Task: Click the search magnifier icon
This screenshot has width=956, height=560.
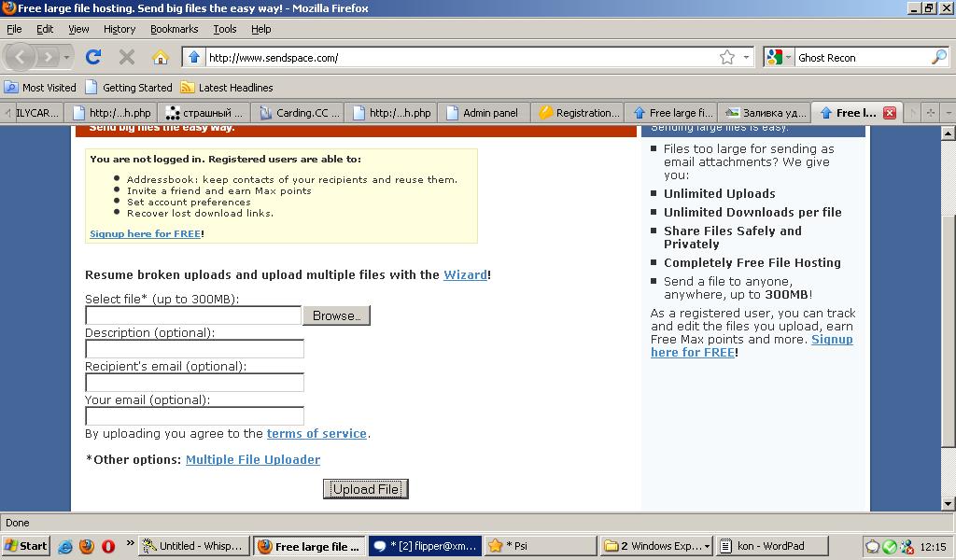Action: (x=939, y=57)
